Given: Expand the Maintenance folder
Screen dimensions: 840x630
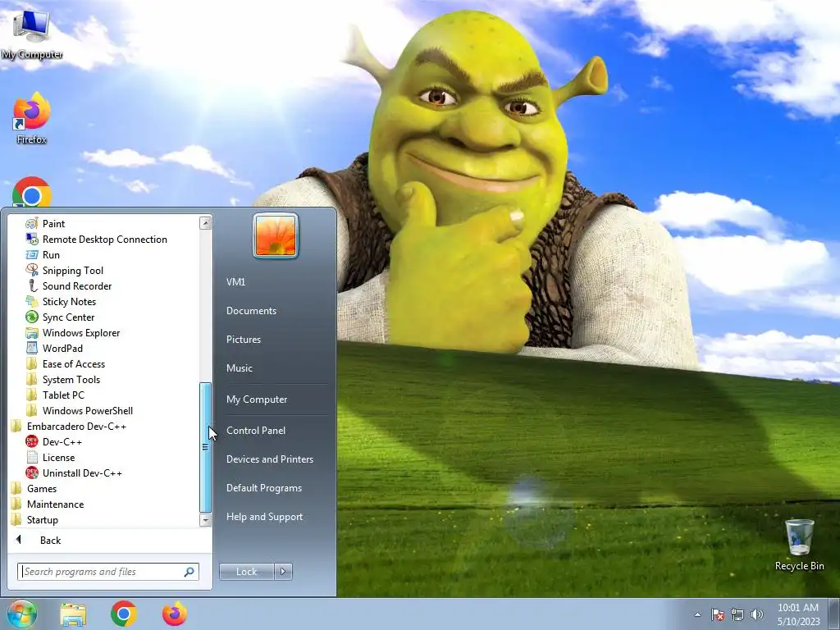Looking at the screenshot, I should click(47, 504).
